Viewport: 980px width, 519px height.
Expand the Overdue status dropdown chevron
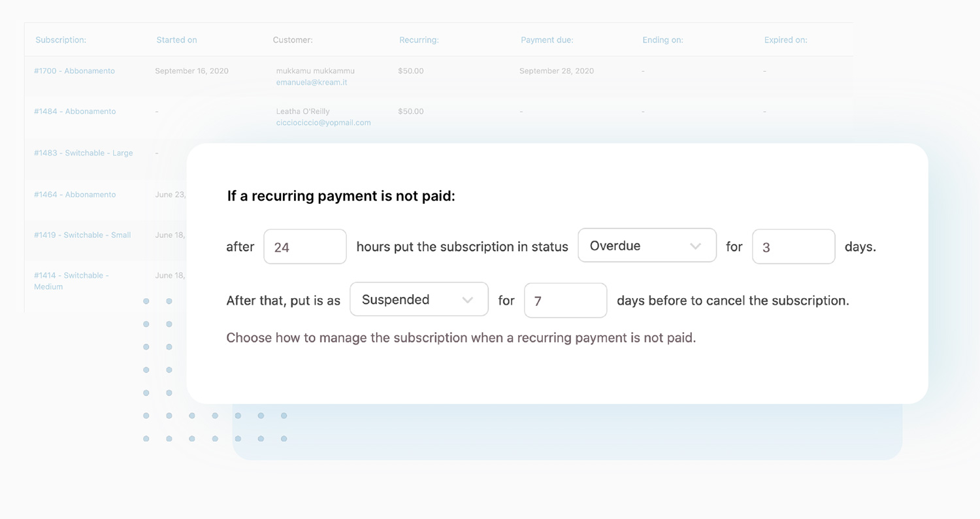[696, 244]
